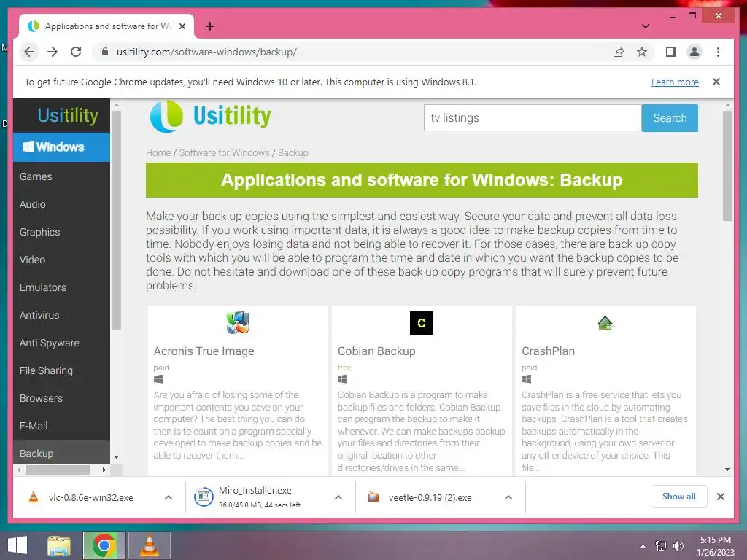Click the Backup breadcrumb
The height and width of the screenshot is (560, 747).
pos(293,153)
